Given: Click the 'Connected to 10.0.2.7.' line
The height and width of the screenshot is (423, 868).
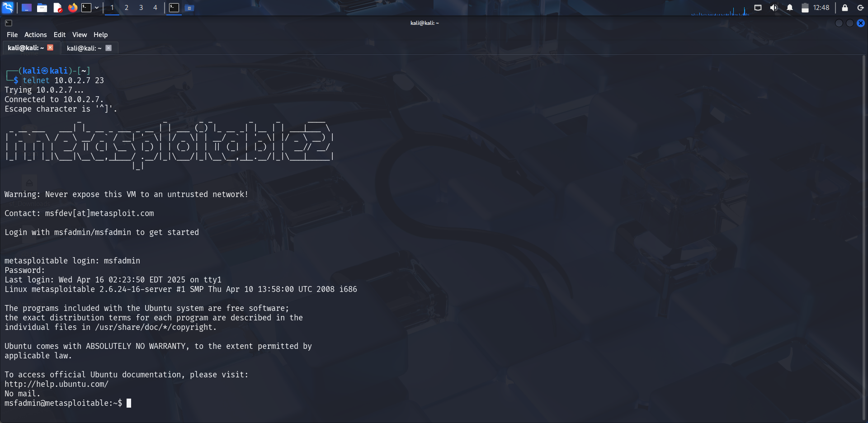Looking at the screenshot, I should click(x=54, y=99).
